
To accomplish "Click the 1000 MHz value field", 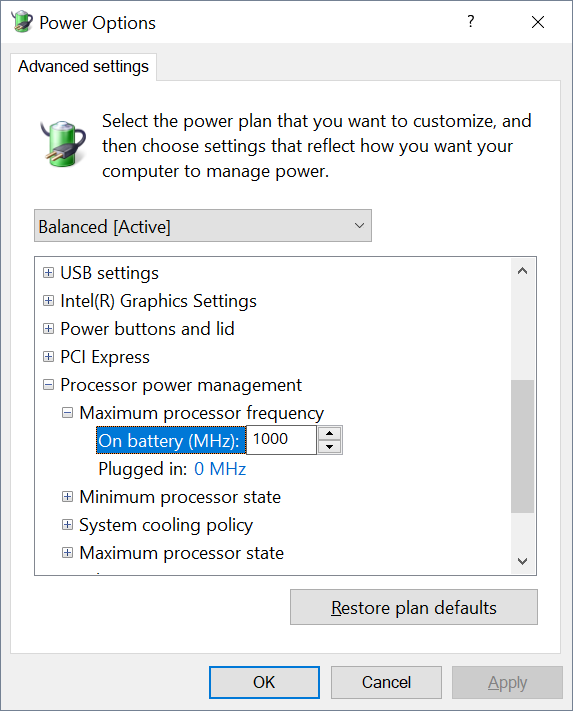I will (281, 439).
